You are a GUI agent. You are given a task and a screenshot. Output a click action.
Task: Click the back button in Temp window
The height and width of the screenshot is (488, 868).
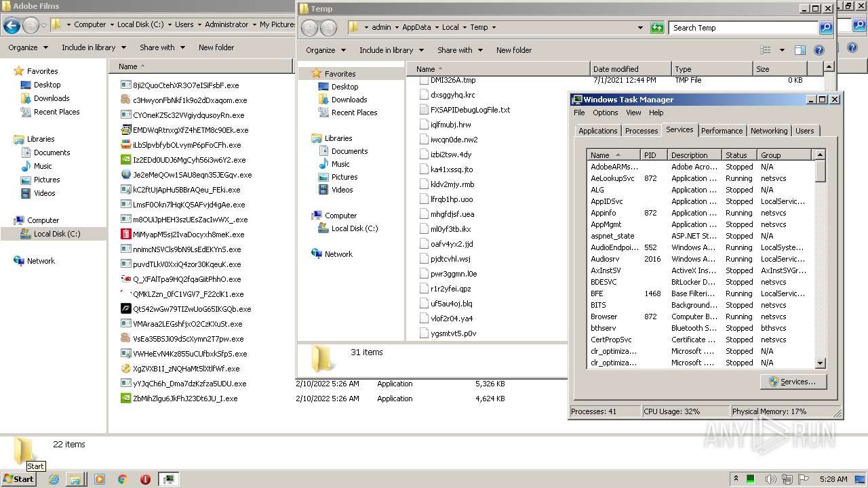(310, 28)
